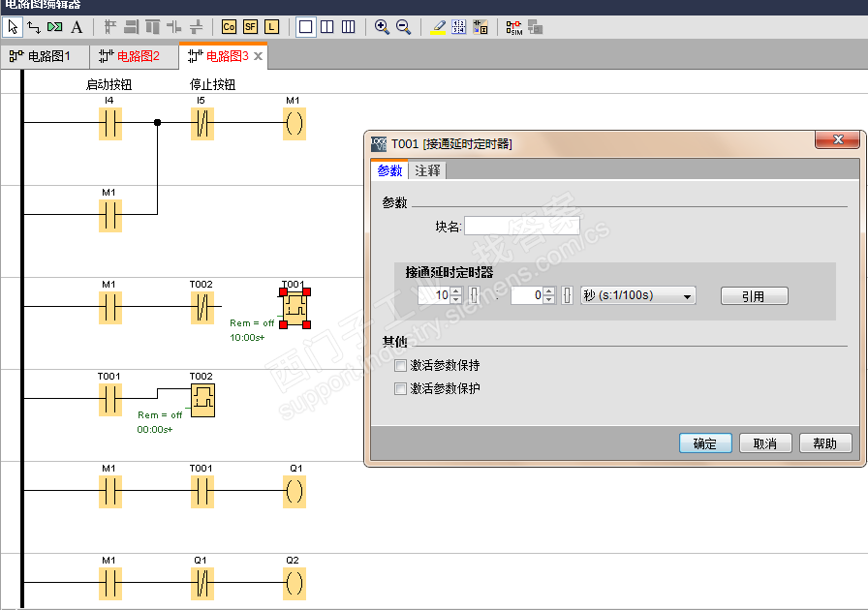Open the Co constants block list
This screenshot has width=868, height=610.
click(x=229, y=26)
